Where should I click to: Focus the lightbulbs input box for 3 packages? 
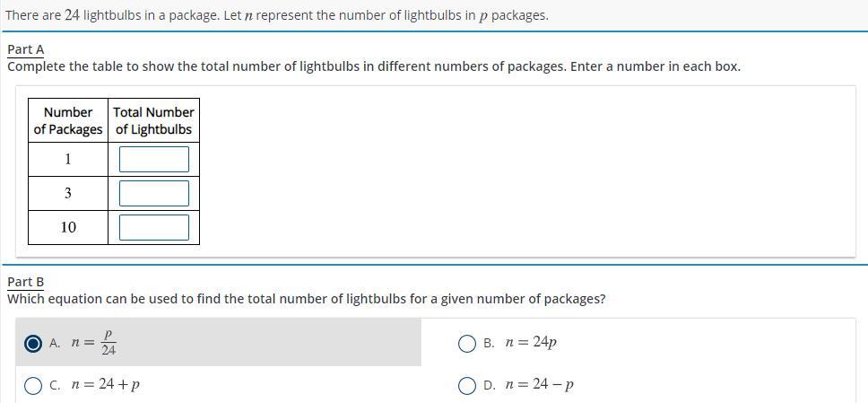coord(154,194)
